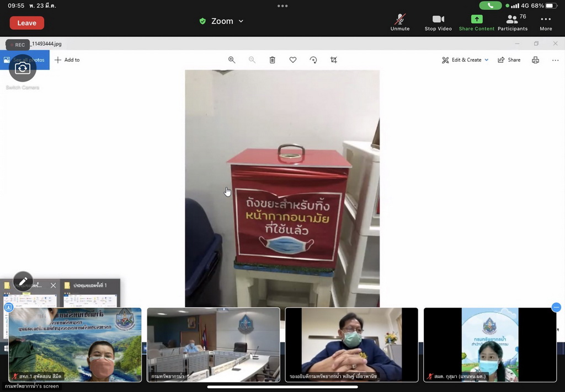The image size is (565, 392).
Task: Click Add to in the Photos toolbar
Action: point(67,60)
